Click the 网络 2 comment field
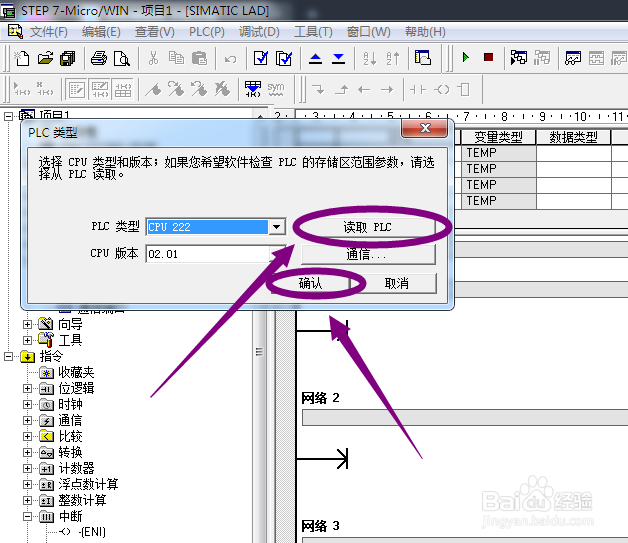 pos(465,418)
